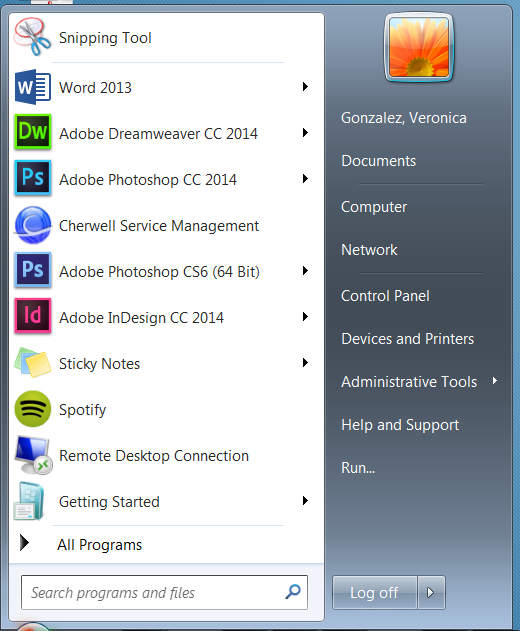
Task: Expand Word 2013 recent documents arrow
Action: coord(305,87)
